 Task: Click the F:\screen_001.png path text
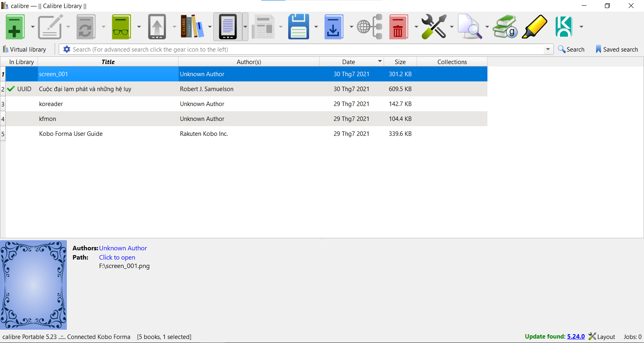[124, 266]
